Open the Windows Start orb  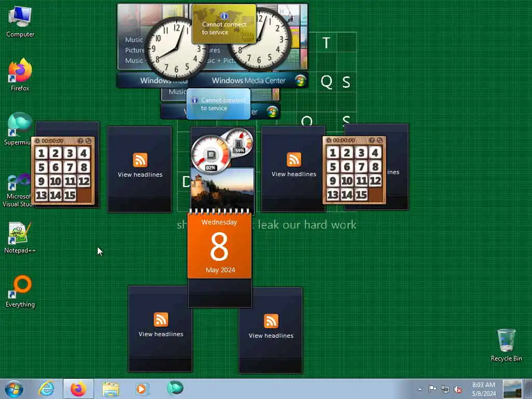14,389
